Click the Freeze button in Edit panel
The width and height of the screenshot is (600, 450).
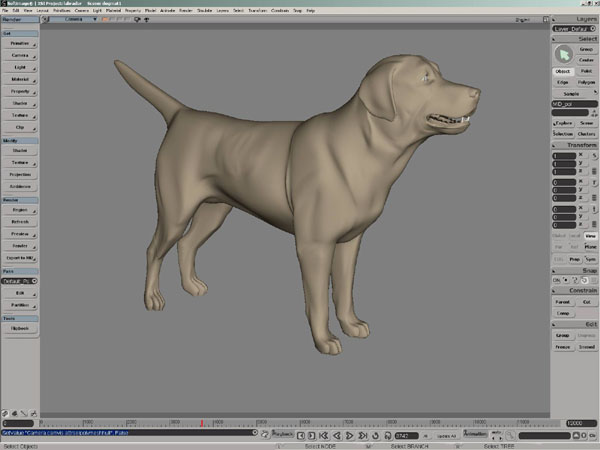562,347
